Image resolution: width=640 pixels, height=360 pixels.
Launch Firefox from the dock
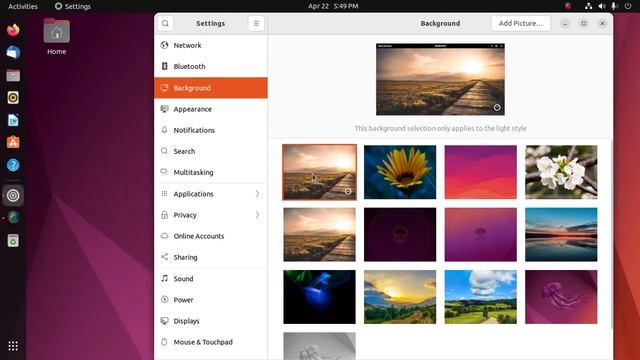[13, 30]
